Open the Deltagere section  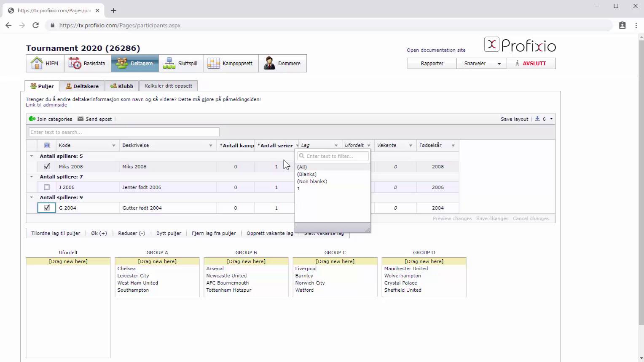point(135,64)
